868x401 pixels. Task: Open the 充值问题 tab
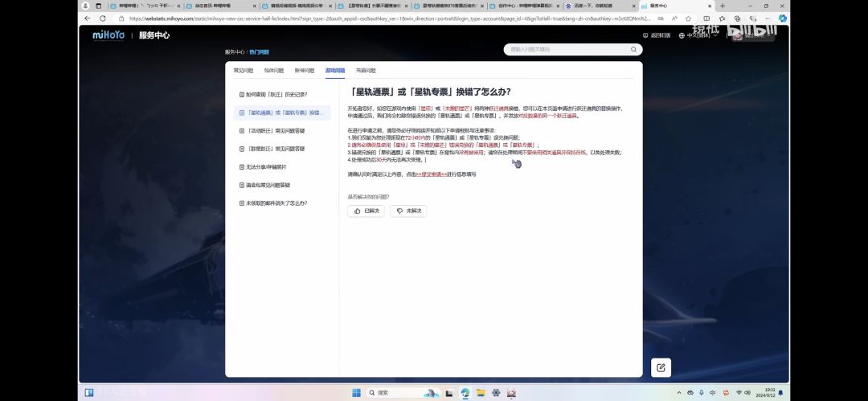click(x=366, y=71)
